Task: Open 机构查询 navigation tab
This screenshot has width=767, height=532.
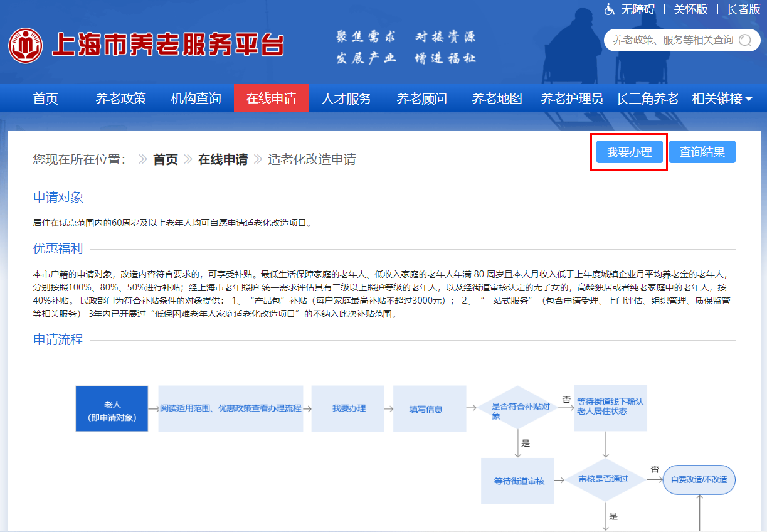Action: (196, 98)
